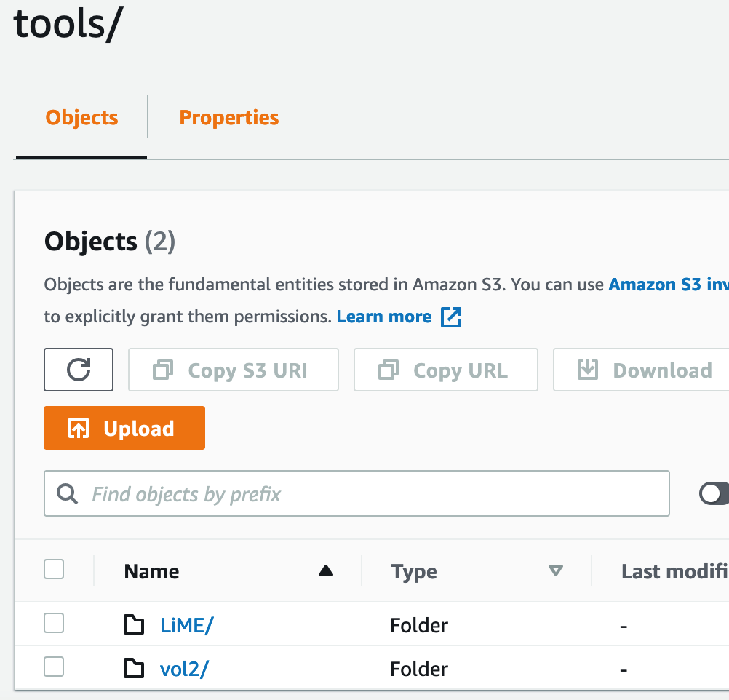729x700 pixels.
Task: Select the LiME/ row checkbox
Action: coord(54,623)
